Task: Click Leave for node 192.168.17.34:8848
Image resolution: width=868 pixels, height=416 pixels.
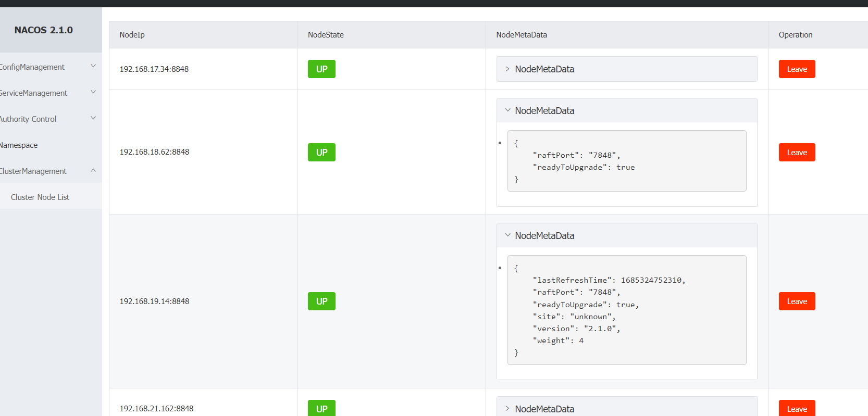Action: [797, 69]
